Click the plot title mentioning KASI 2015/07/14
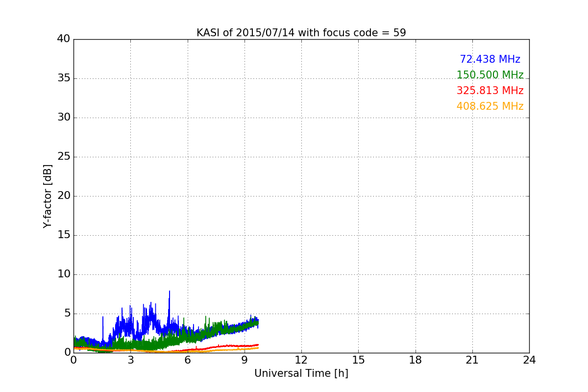 301,33
